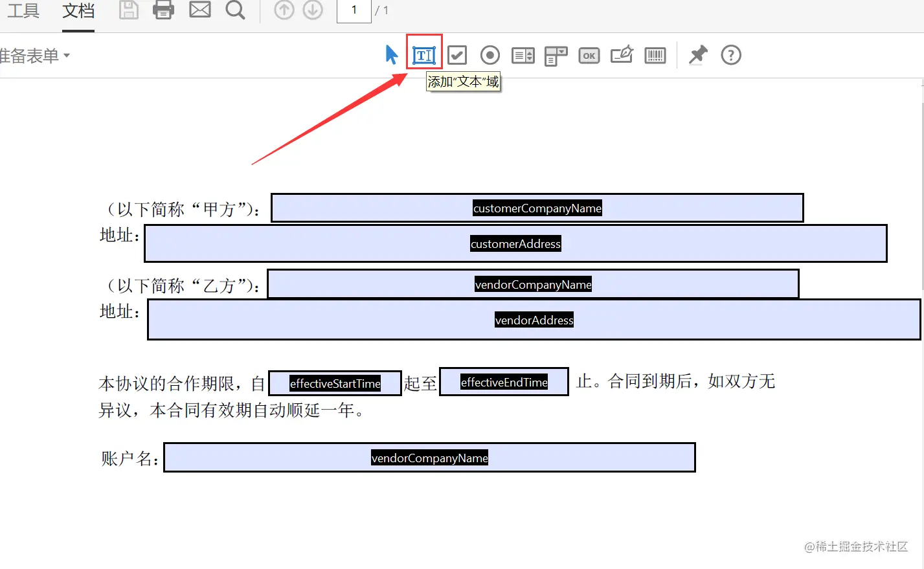Click the page number input box

[x=354, y=10]
